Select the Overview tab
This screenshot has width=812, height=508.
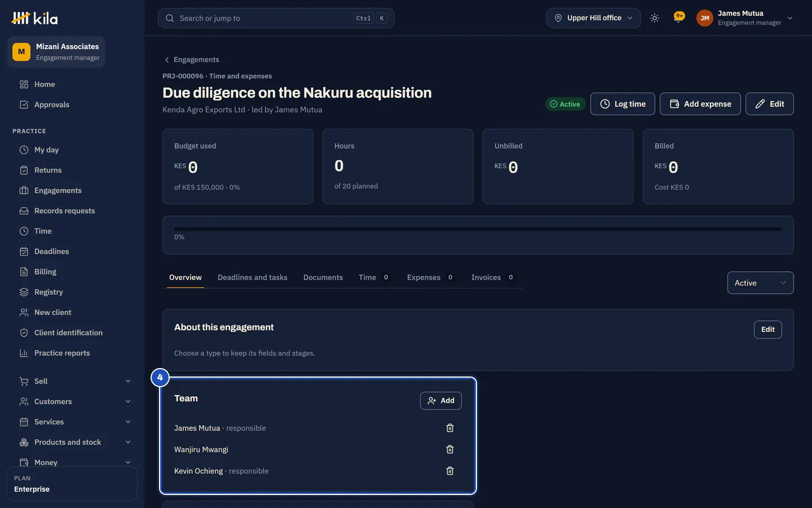186,277
